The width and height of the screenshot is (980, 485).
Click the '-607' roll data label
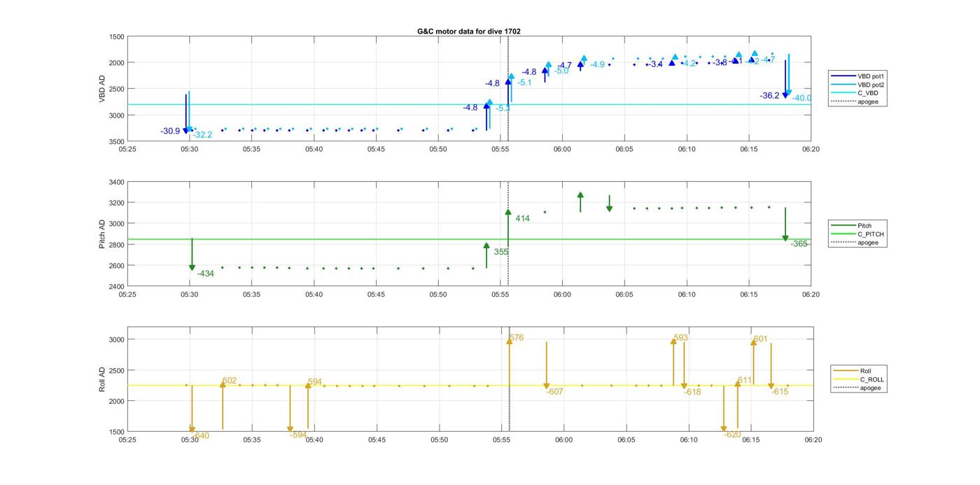coord(554,392)
